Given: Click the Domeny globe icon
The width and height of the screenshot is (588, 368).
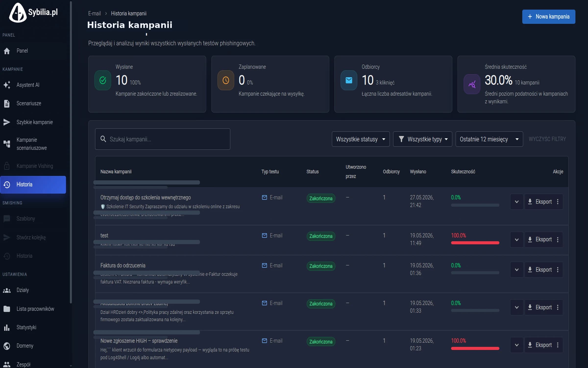Looking at the screenshot, I should point(7,346).
